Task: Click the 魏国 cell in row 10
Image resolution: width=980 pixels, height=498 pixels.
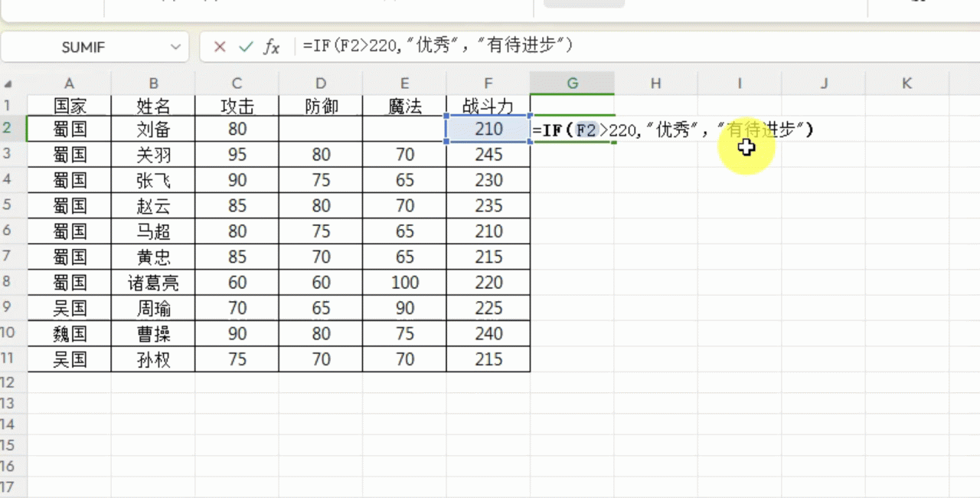Action: tap(69, 333)
